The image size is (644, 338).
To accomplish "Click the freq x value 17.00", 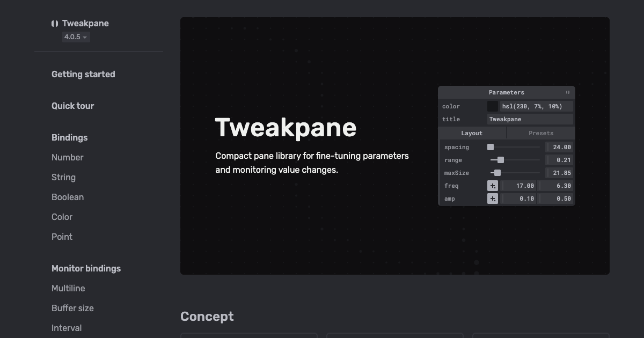I will (x=518, y=186).
